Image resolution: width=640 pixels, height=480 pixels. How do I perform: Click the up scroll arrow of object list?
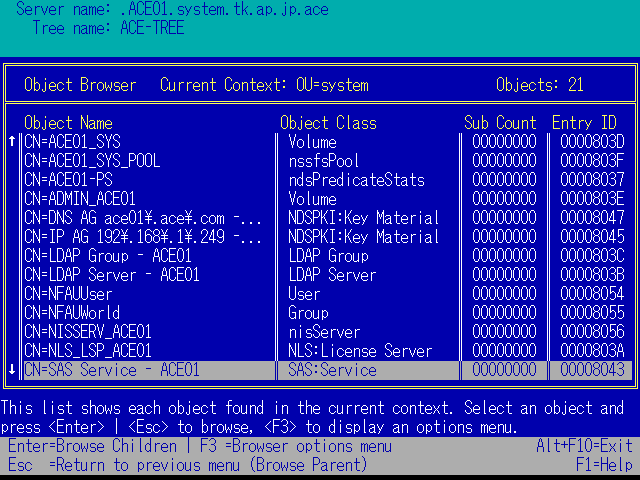tap(12, 142)
